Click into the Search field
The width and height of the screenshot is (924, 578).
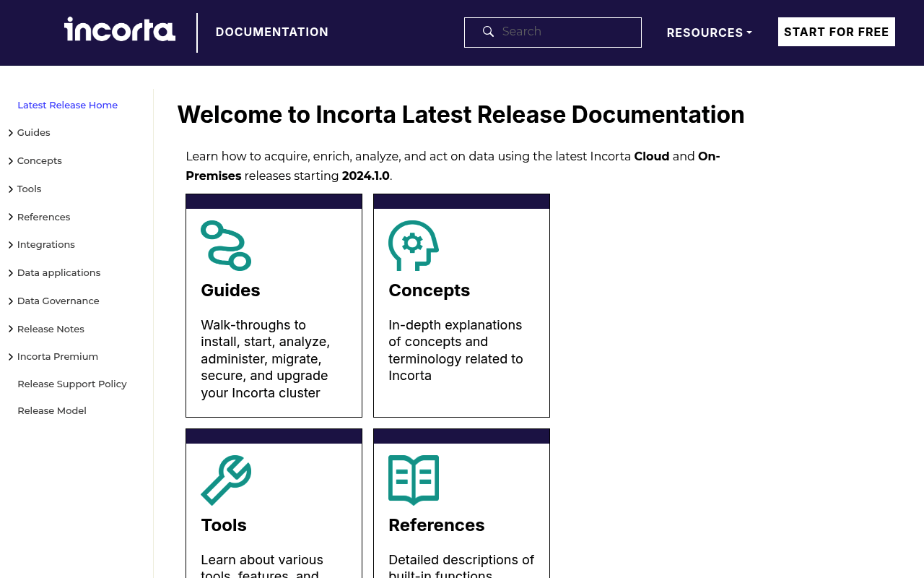point(553,33)
